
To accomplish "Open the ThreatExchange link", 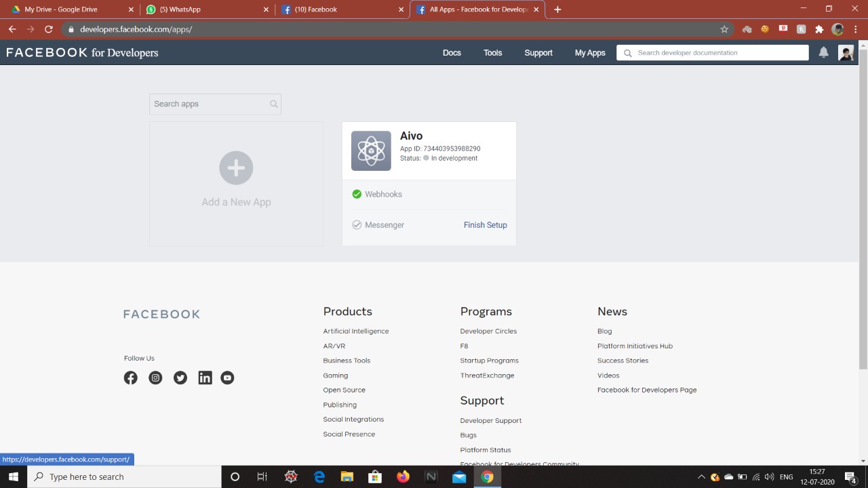I will pyautogui.click(x=487, y=375).
